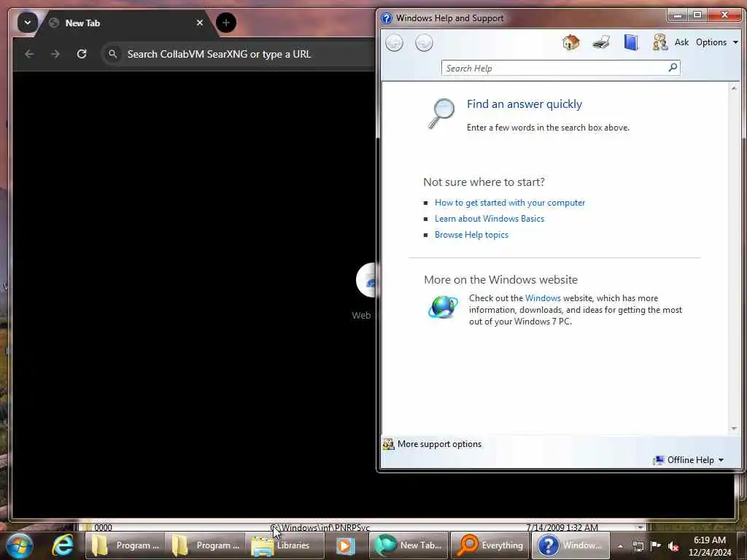The height and width of the screenshot is (560, 747).
Task: Click the Web shortcut tile in browser
Action: 364,292
